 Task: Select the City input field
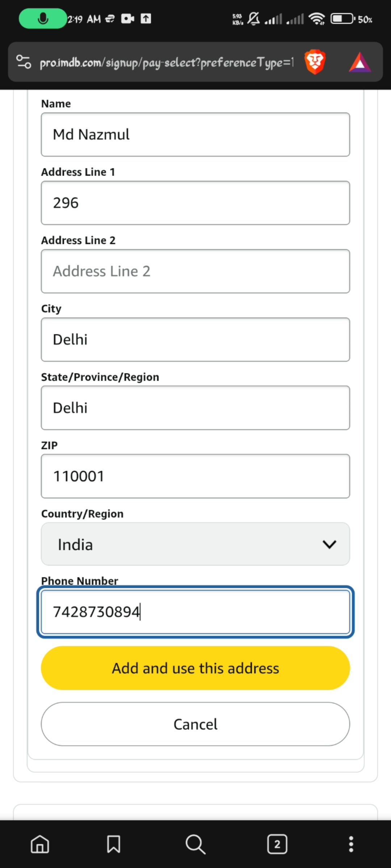point(195,340)
